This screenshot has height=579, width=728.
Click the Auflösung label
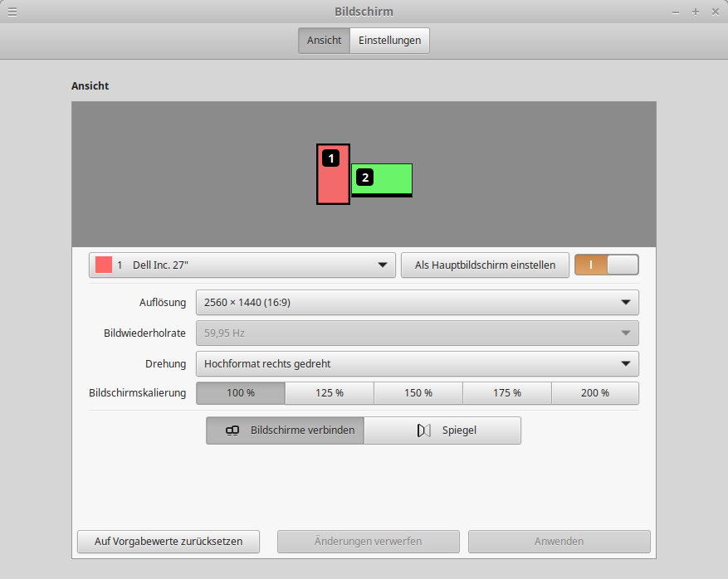tap(163, 303)
